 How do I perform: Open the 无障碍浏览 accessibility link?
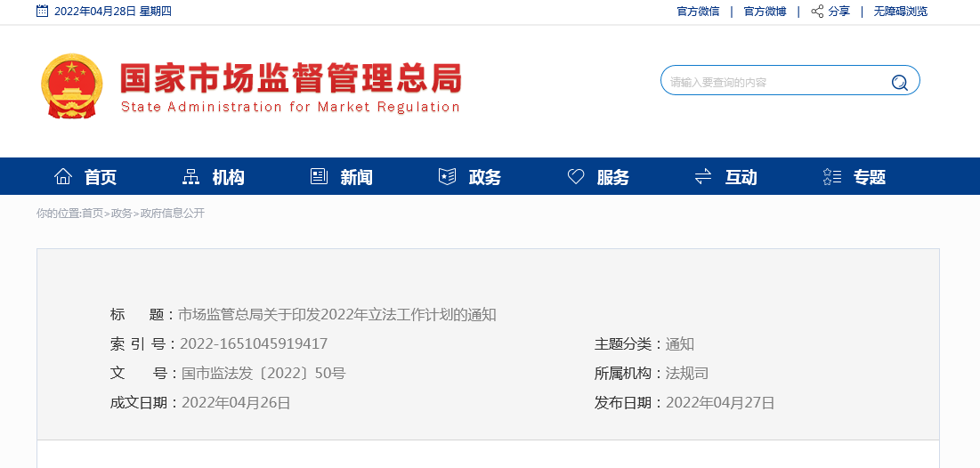click(x=901, y=12)
